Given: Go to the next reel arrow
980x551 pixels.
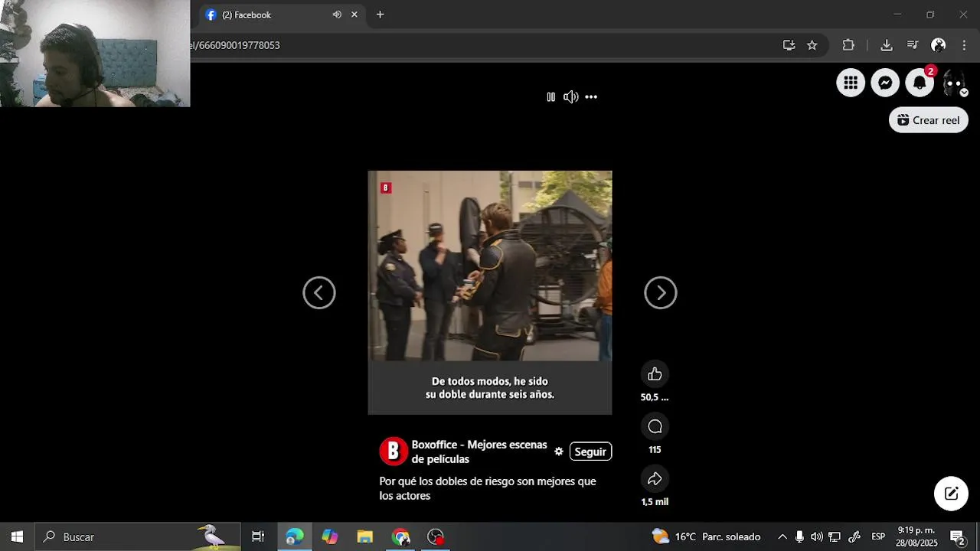Looking at the screenshot, I should coord(661,292).
